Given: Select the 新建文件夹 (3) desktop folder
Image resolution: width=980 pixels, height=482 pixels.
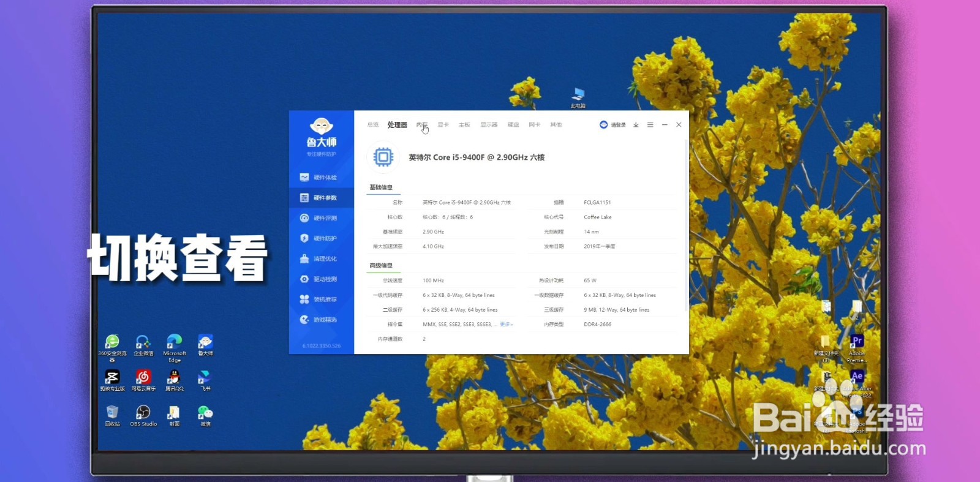Looking at the screenshot, I should pyautogui.click(x=826, y=348).
